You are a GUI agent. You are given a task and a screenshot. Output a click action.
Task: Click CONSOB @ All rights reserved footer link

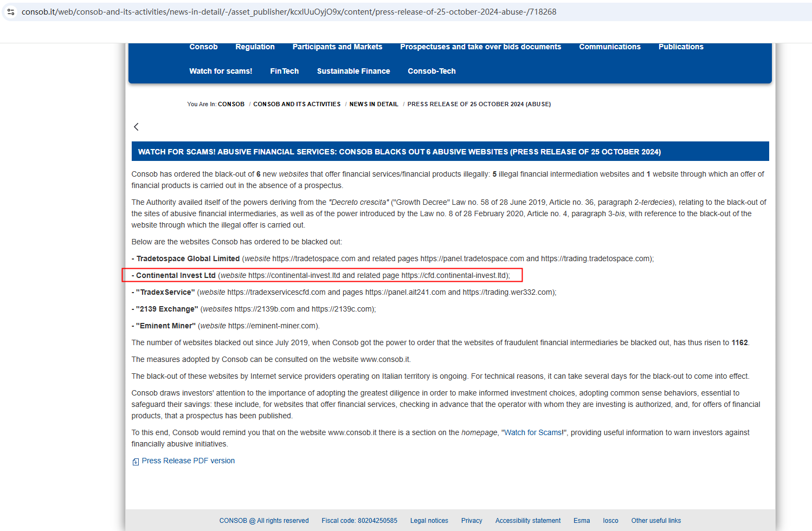[264, 521]
